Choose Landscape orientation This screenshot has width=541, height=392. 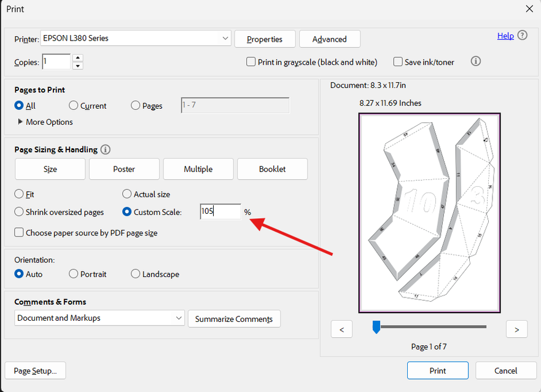click(135, 273)
